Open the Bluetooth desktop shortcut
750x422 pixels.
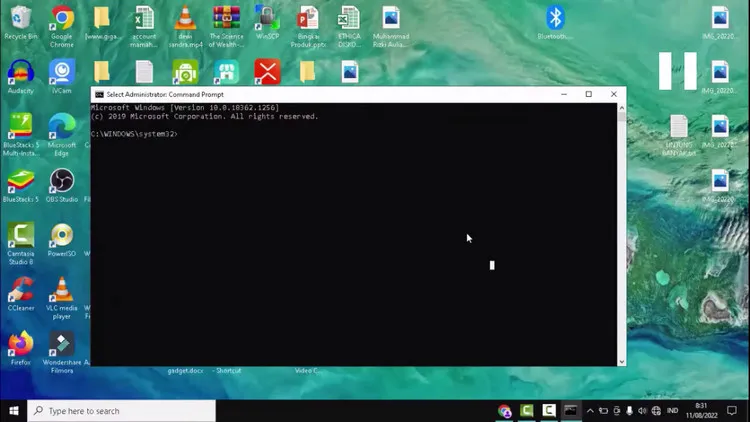555,23
